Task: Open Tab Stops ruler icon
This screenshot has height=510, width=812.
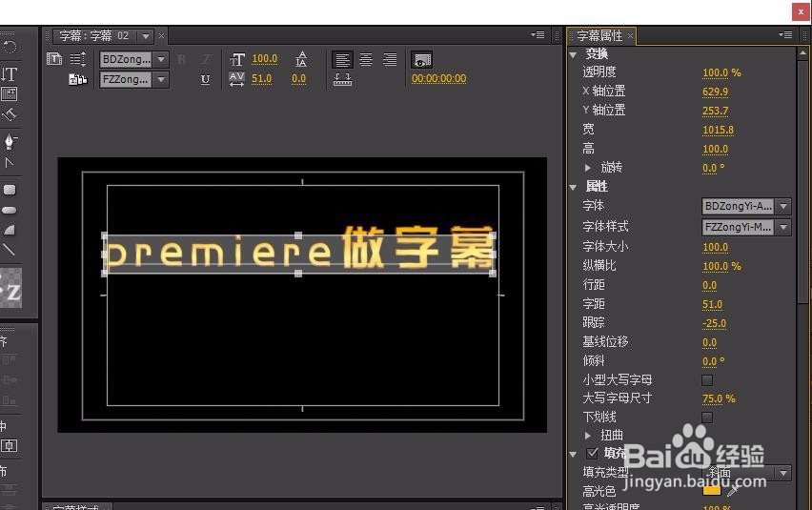Action: pos(342,79)
